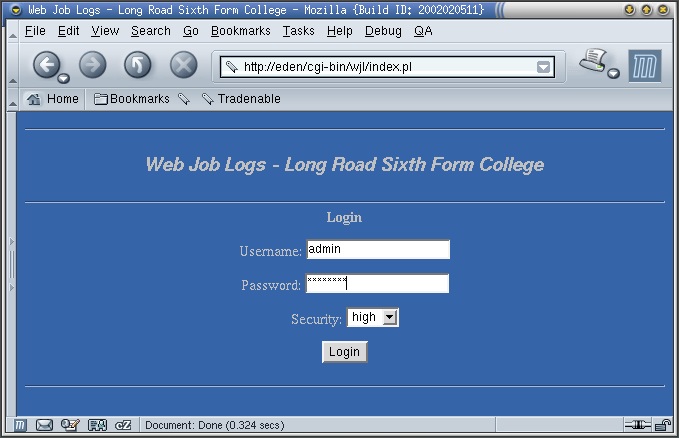Open the Help menu
Screen dimensions: 679x438
(340, 31)
